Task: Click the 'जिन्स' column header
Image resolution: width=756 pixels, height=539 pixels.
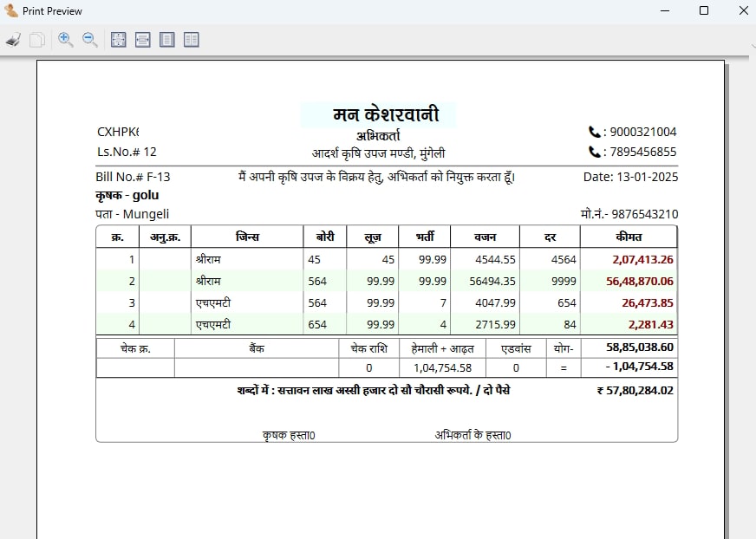Action: (x=247, y=237)
